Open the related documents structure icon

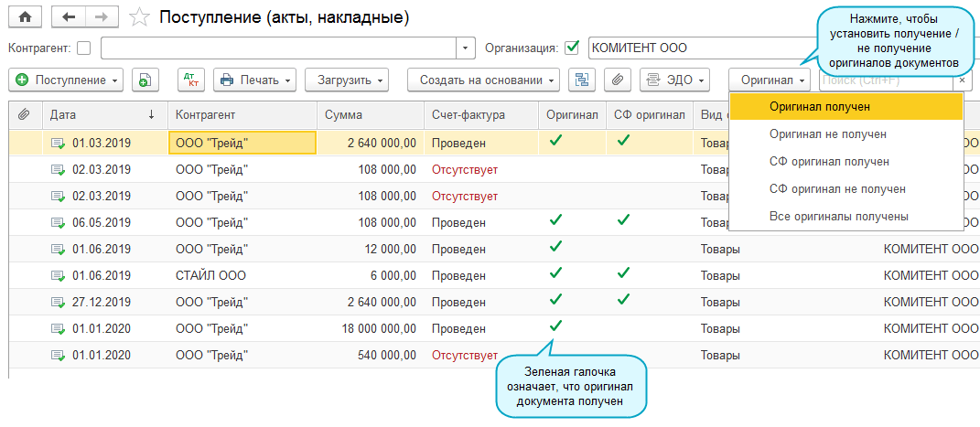(x=582, y=80)
